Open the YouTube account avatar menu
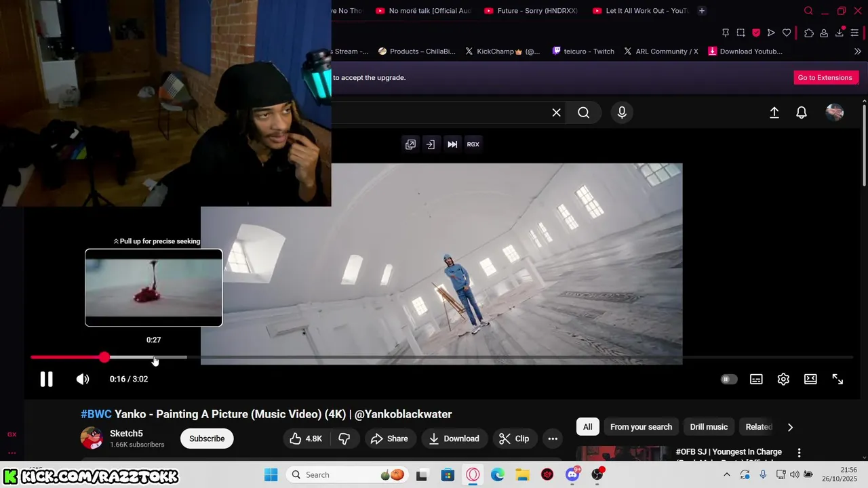This screenshot has height=488, width=868. tap(834, 113)
